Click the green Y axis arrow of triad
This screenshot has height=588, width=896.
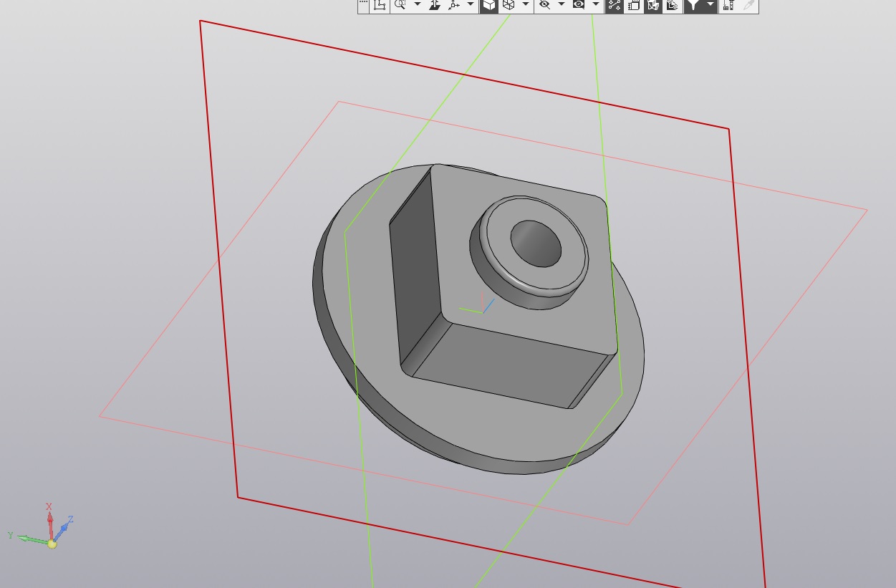(x=25, y=538)
